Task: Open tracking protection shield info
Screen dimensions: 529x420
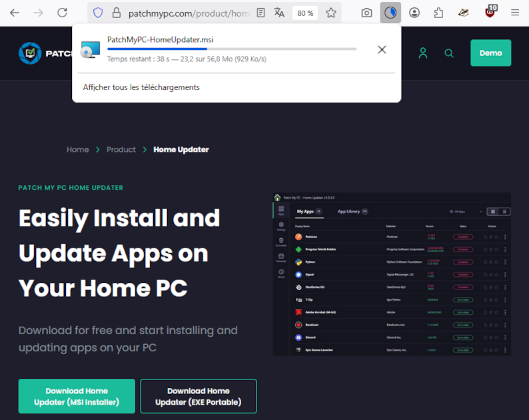Action: tap(98, 13)
